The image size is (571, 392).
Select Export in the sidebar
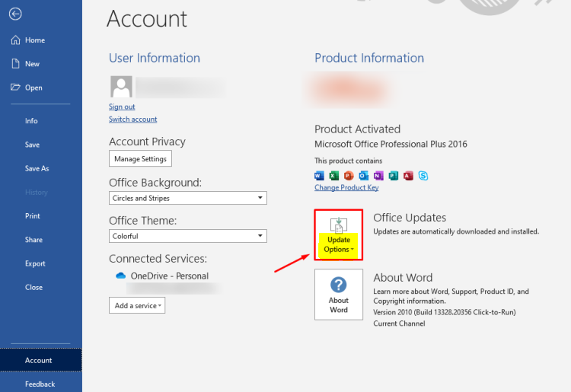(35, 263)
